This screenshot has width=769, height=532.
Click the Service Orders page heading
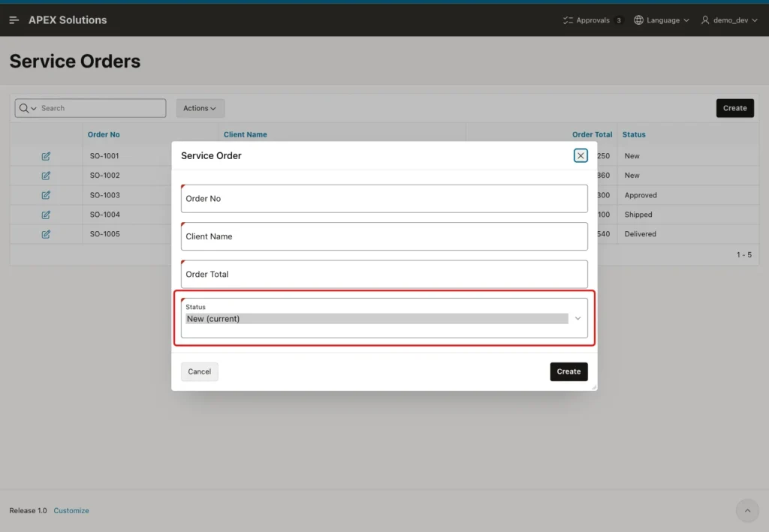click(74, 62)
